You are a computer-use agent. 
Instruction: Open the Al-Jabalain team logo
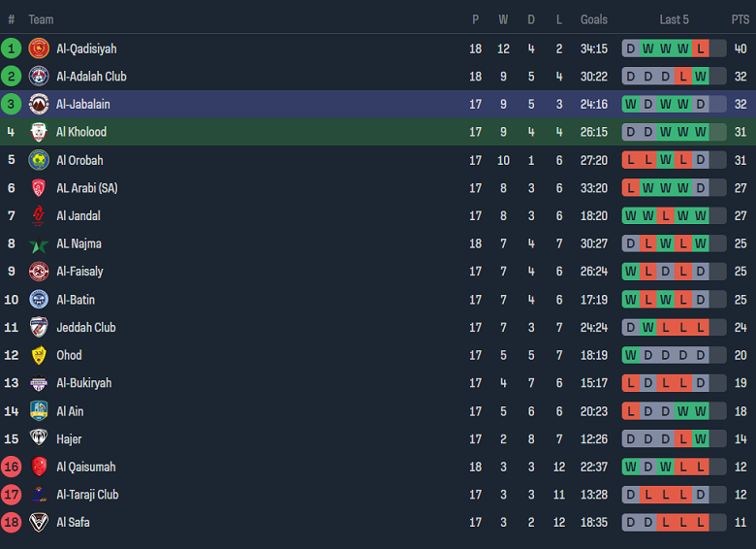pos(39,104)
